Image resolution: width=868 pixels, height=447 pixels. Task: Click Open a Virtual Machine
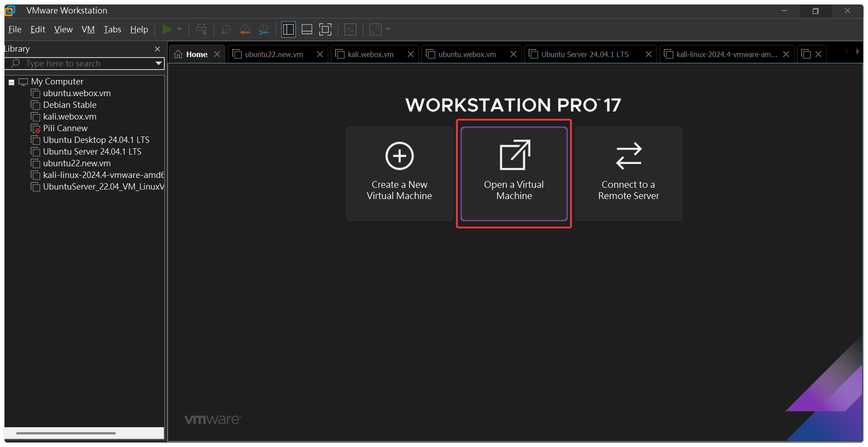tap(514, 174)
